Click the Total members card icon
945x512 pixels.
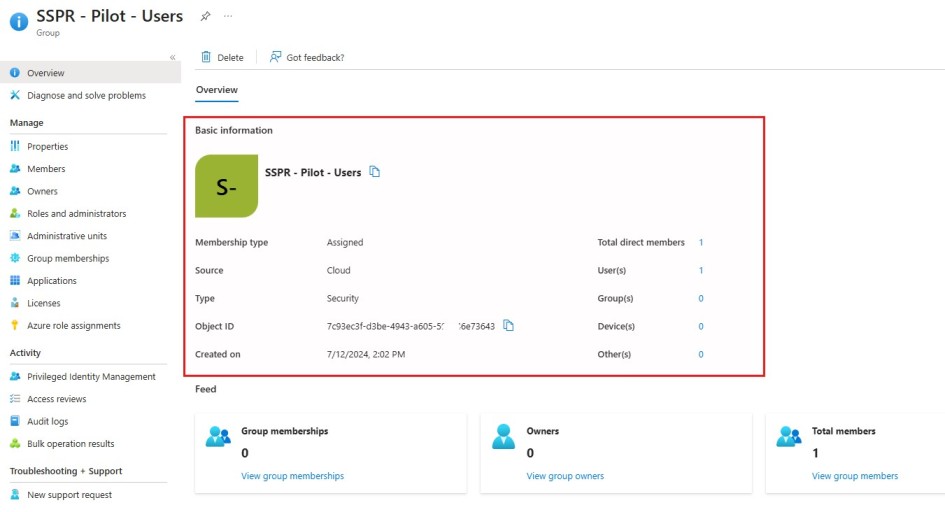coord(788,436)
